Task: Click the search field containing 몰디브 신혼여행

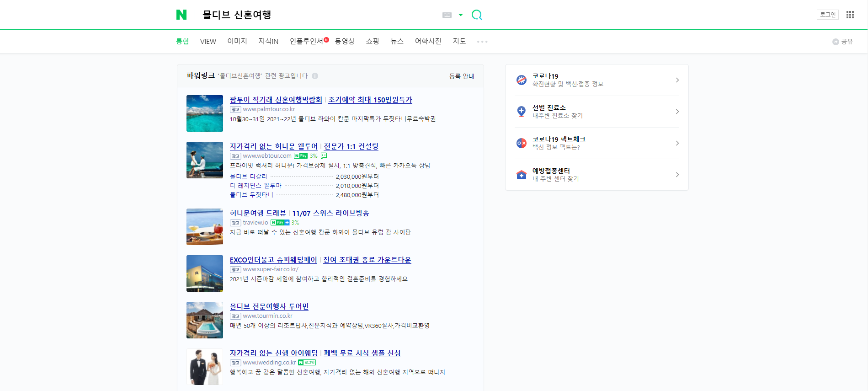Action: click(x=318, y=15)
